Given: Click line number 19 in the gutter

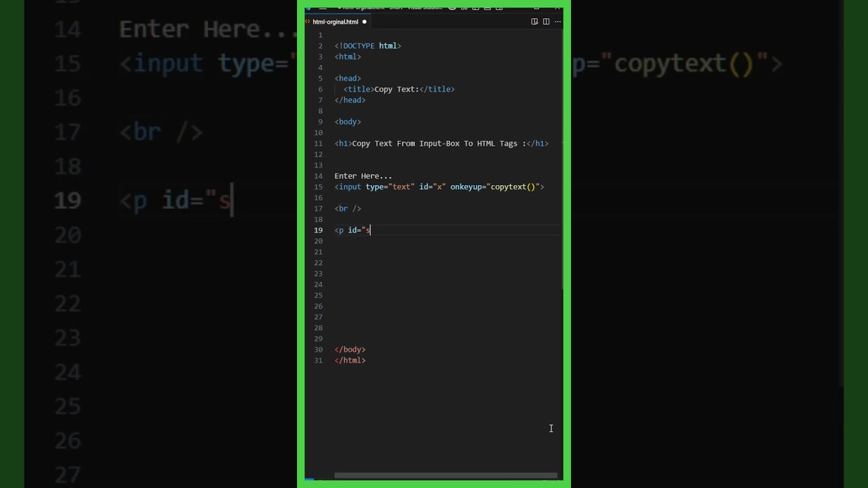Looking at the screenshot, I should (x=318, y=230).
